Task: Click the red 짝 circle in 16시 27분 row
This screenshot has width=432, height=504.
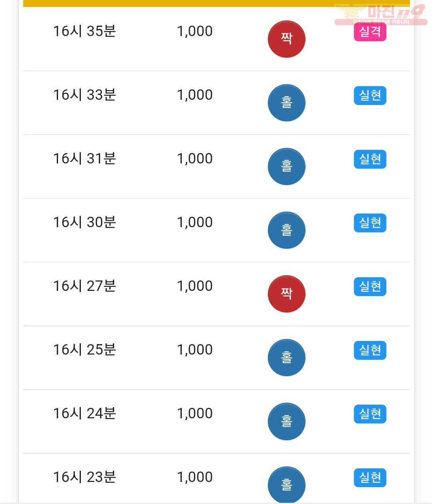Action: point(286,294)
